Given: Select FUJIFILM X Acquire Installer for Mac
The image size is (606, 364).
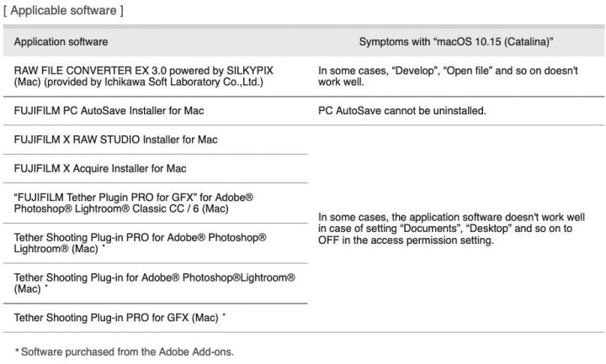Looking at the screenshot, I should pos(100,168).
